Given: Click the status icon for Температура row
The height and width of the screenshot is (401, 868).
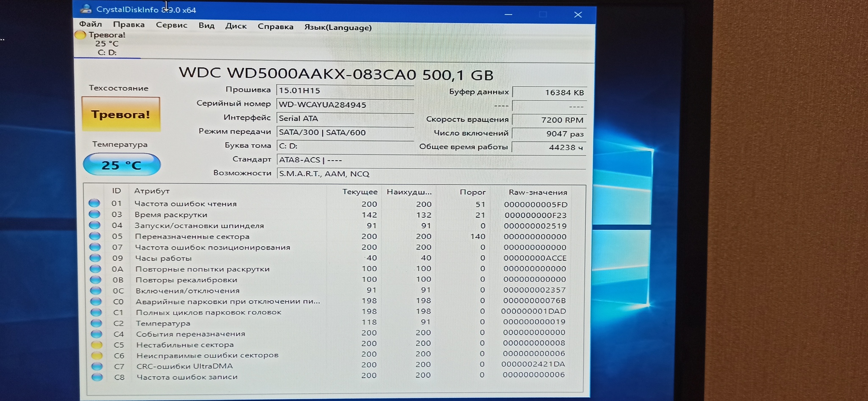Looking at the screenshot, I should (97, 323).
